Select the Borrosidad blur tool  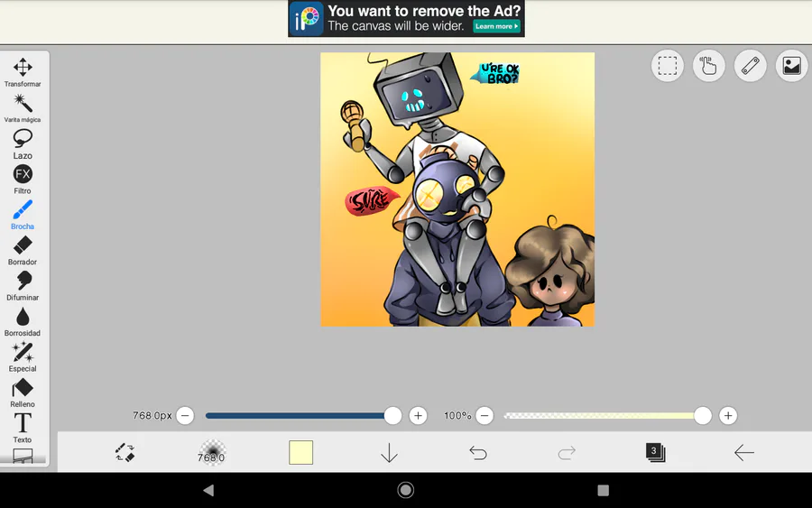pos(23,321)
